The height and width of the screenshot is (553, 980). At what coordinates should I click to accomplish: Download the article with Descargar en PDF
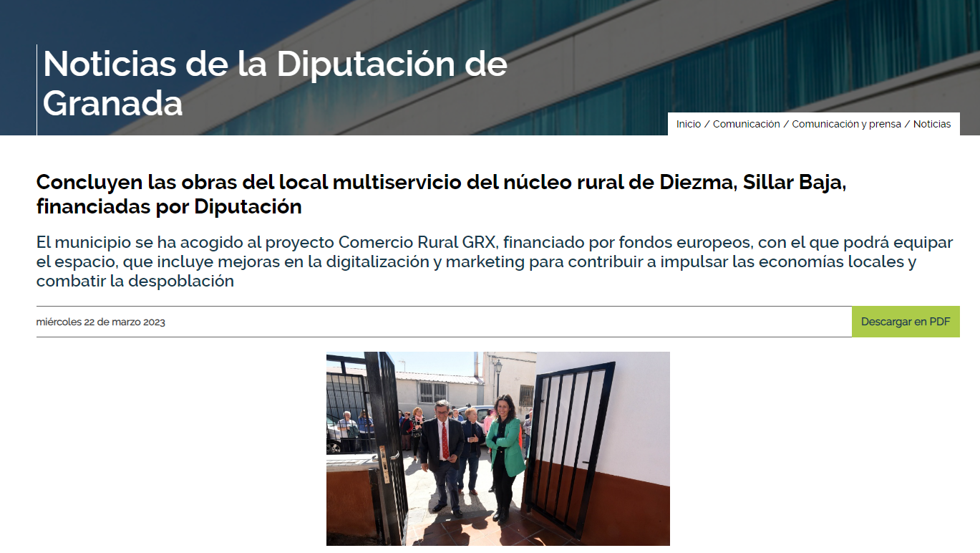pyautogui.click(x=906, y=322)
